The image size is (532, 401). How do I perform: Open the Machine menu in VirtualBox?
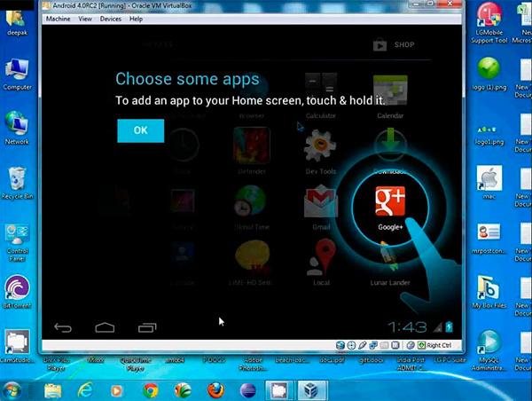point(58,19)
